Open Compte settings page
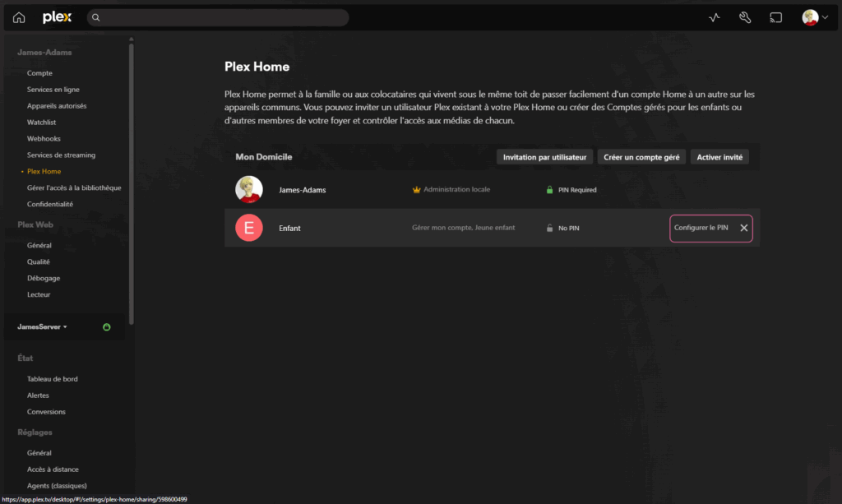Viewport: 842px width, 504px height. click(39, 73)
